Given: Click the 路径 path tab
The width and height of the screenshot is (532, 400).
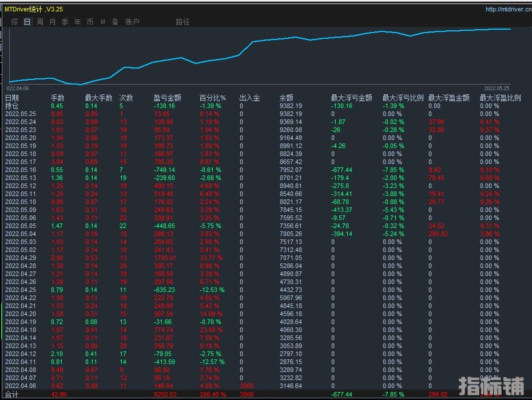Looking at the screenshot, I should (x=182, y=22).
